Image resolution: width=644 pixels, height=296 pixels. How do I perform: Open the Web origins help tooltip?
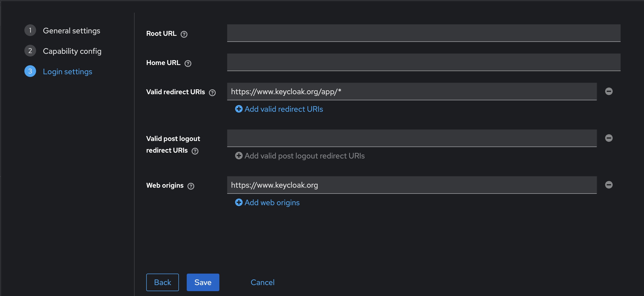[191, 186]
